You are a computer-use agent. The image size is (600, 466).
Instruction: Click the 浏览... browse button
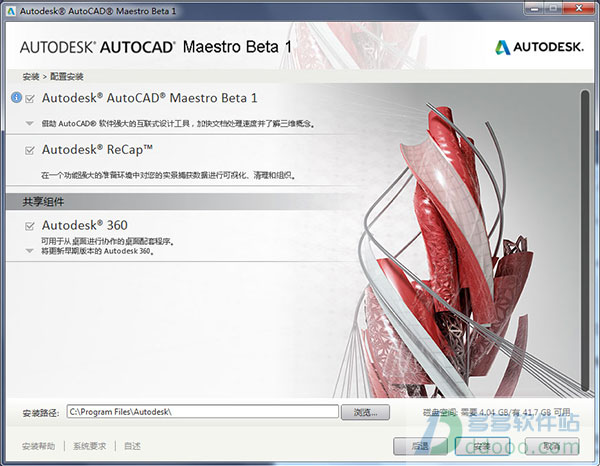tap(365, 412)
